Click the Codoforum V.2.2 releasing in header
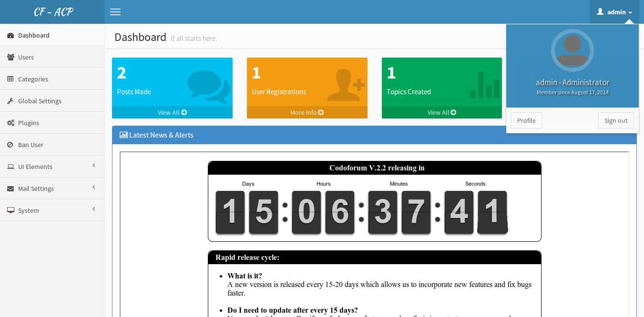Viewport: 644px width, 317px height. 377,168
